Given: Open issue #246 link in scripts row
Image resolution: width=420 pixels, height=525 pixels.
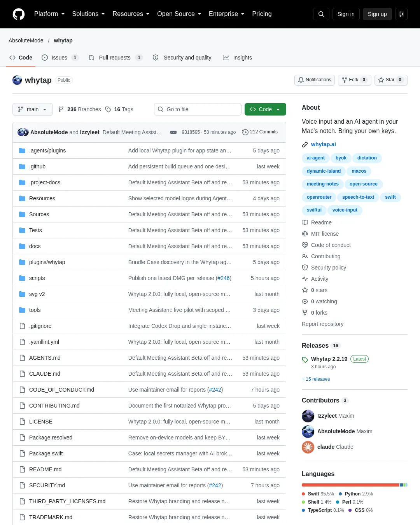Looking at the screenshot, I should [x=223, y=278].
